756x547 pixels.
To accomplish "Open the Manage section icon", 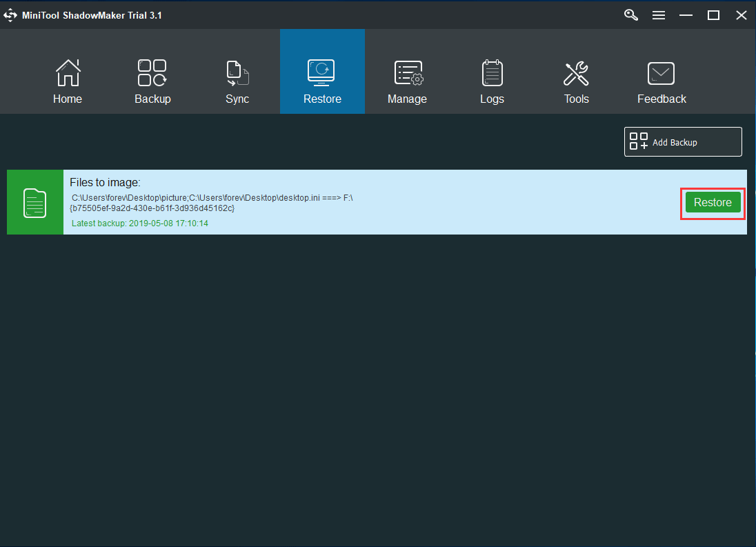I will click(407, 73).
